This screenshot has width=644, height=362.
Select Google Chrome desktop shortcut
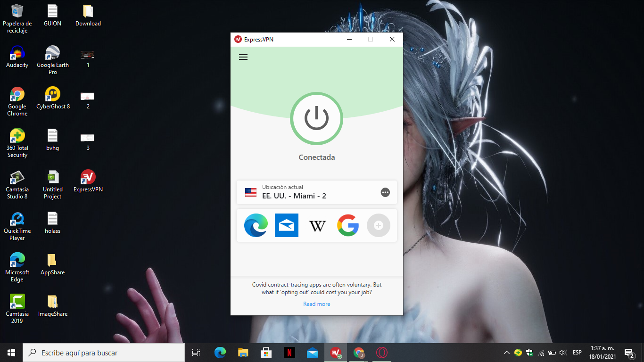17,102
